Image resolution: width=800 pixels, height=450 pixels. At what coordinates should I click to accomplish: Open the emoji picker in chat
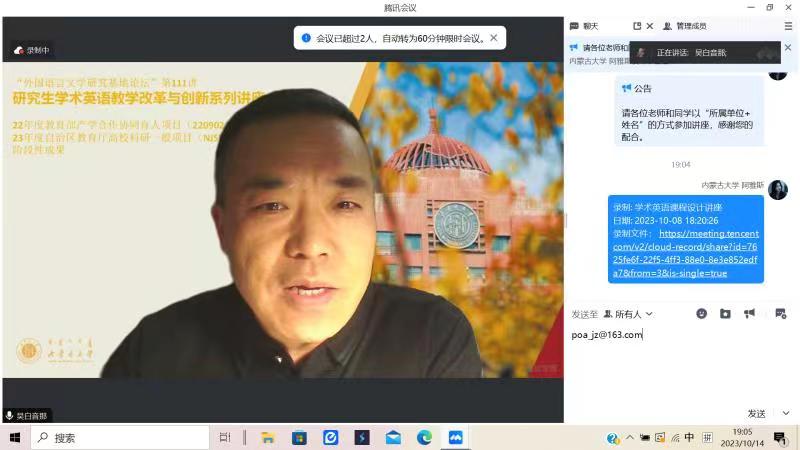click(x=701, y=313)
